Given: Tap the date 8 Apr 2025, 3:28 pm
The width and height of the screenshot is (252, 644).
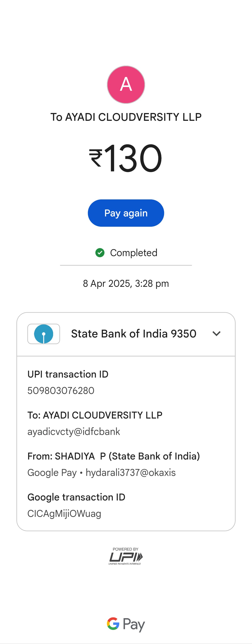Looking at the screenshot, I should 126,283.
